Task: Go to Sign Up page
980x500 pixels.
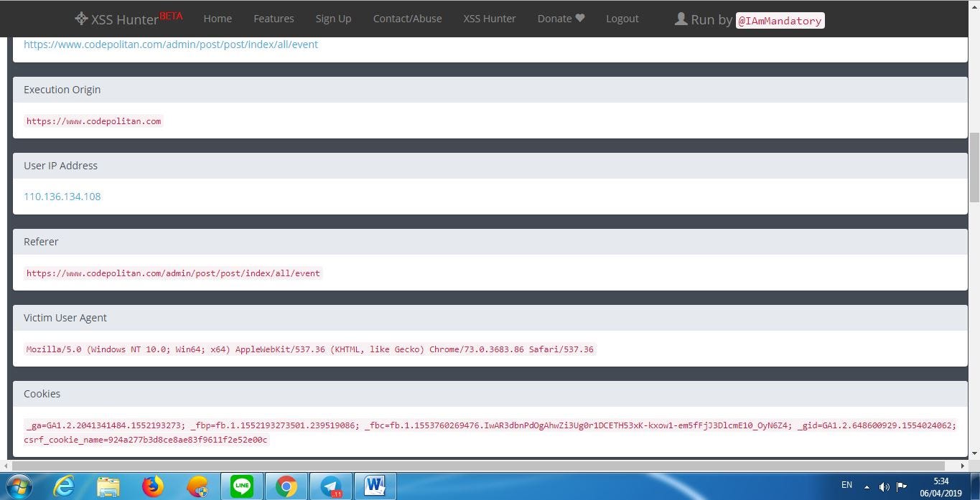Action: [333, 19]
